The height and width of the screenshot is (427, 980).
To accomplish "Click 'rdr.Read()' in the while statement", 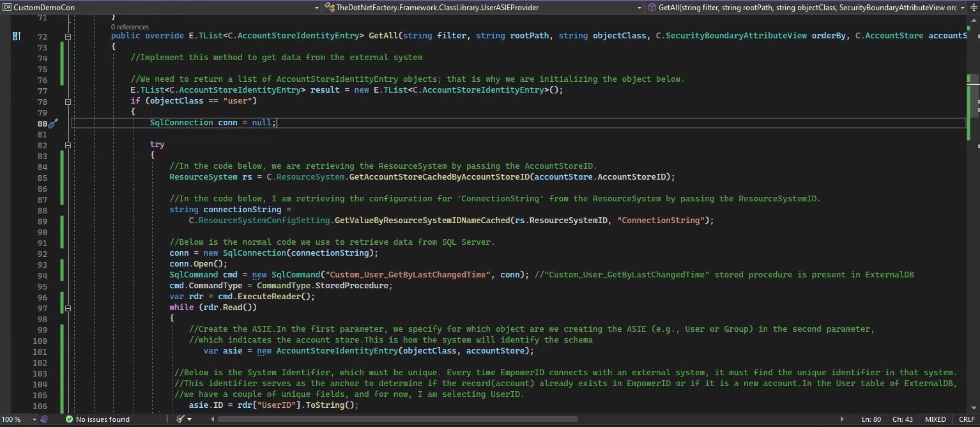I will coord(227,307).
